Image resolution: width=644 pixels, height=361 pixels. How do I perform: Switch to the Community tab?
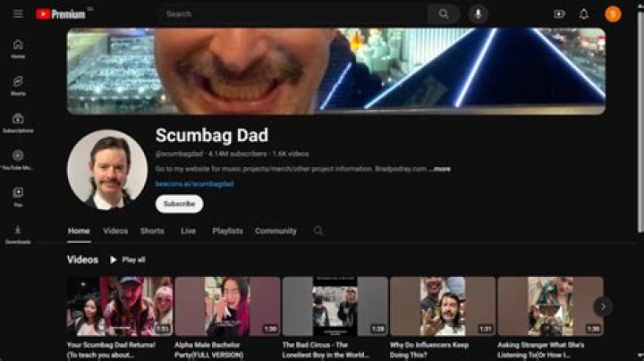pos(275,231)
